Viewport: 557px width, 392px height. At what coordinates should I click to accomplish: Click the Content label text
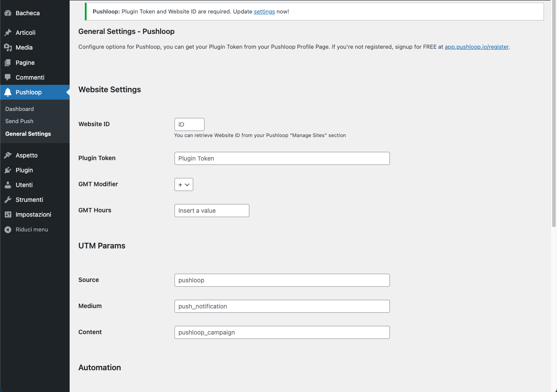coord(90,332)
